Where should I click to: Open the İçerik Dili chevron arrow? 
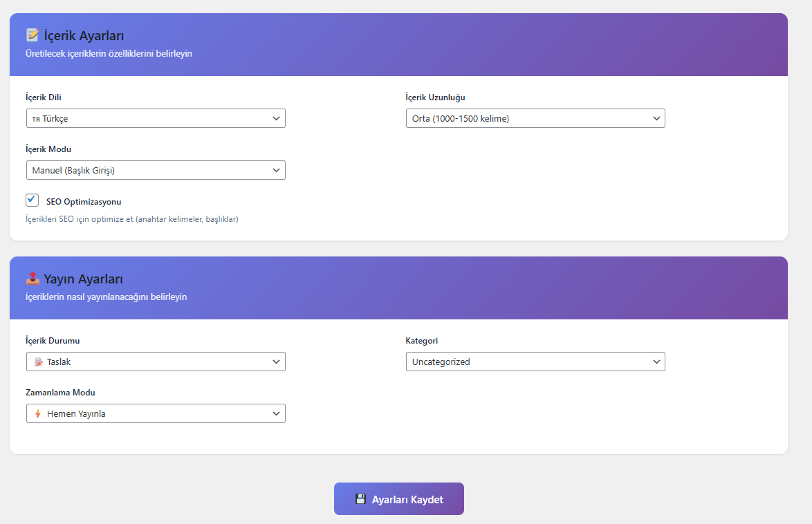[x=277, y=118]
